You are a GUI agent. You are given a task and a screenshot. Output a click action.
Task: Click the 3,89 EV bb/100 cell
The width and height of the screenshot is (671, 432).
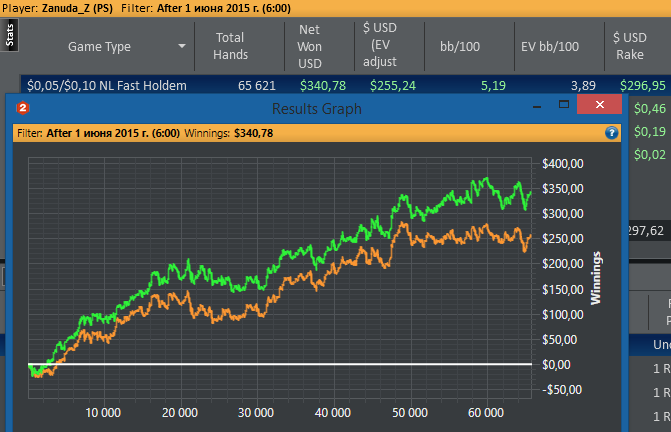click(x=583, y=86)
